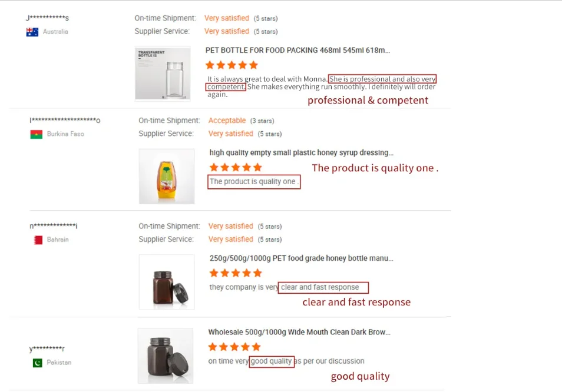562x392 pixels.
Task: Click star rating under Wholesale Wide Mouth review
Action: point(234,347)
